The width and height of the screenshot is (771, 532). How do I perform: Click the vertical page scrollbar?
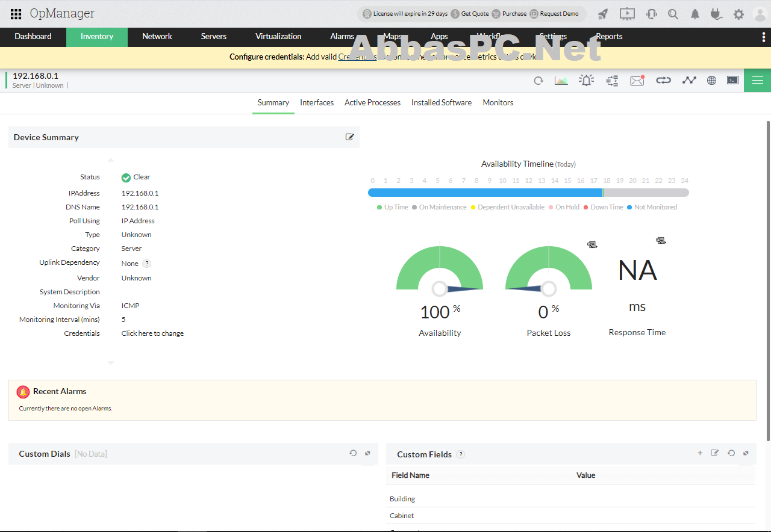click(x=768, y=280)
